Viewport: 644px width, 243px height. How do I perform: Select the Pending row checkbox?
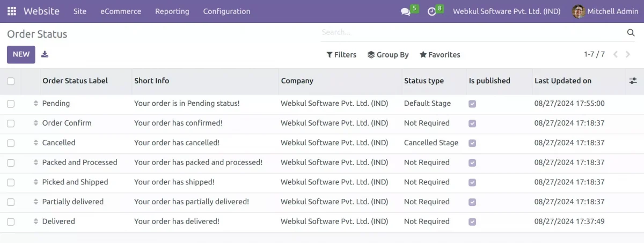[x=11, y=104]
